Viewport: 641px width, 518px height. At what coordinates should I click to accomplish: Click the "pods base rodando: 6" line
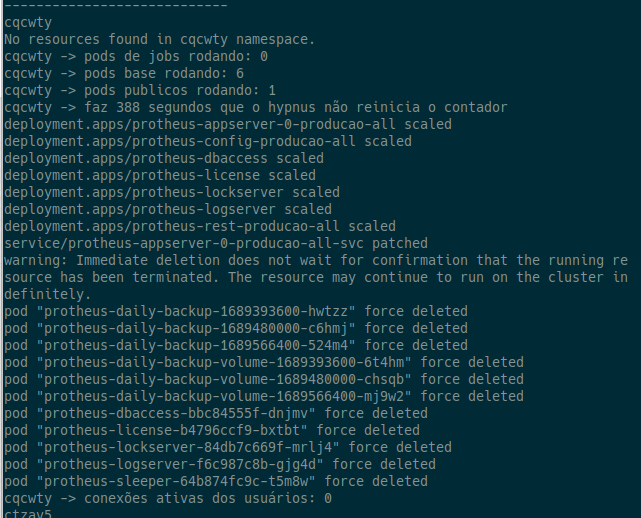pyautogui.click(x=124, y=73)
